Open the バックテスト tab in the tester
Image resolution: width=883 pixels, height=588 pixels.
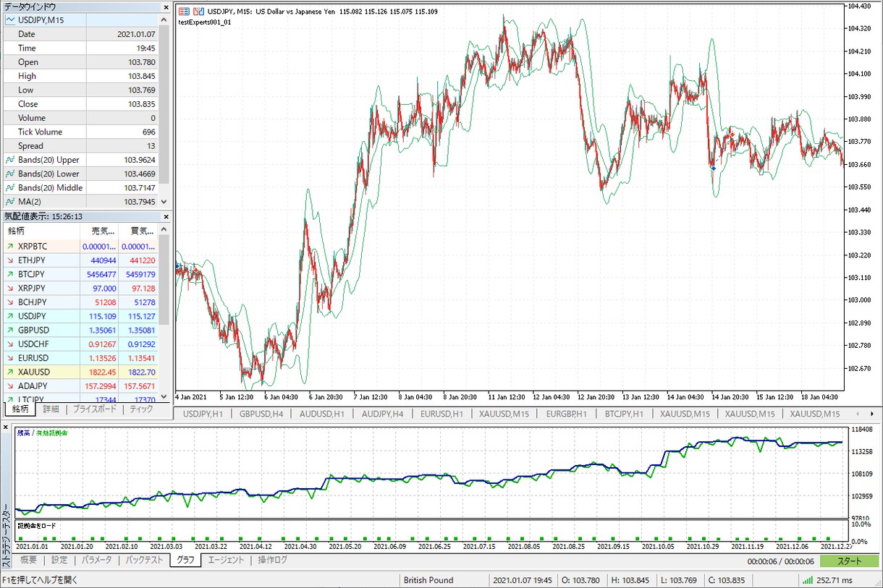coord(144,561)
